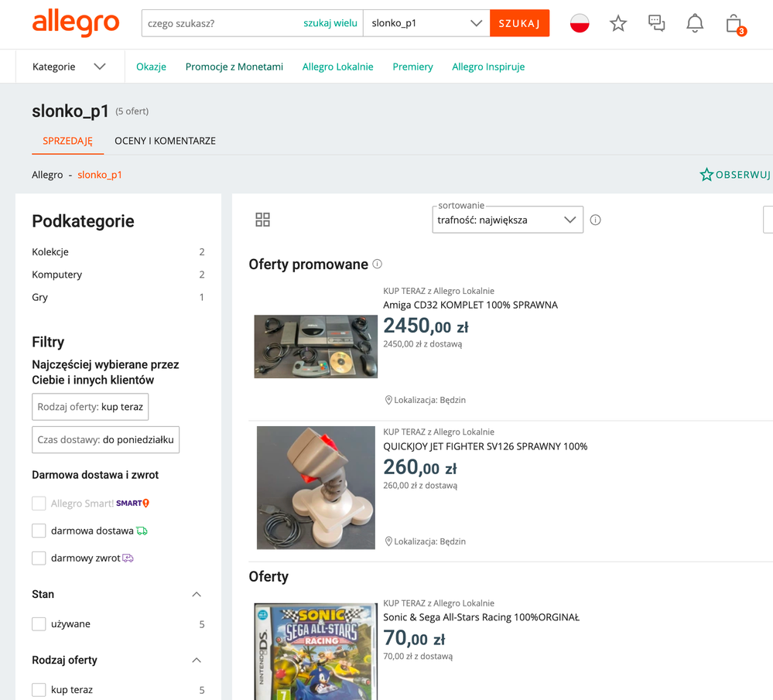Click the sorting info icon

point(596,220)
